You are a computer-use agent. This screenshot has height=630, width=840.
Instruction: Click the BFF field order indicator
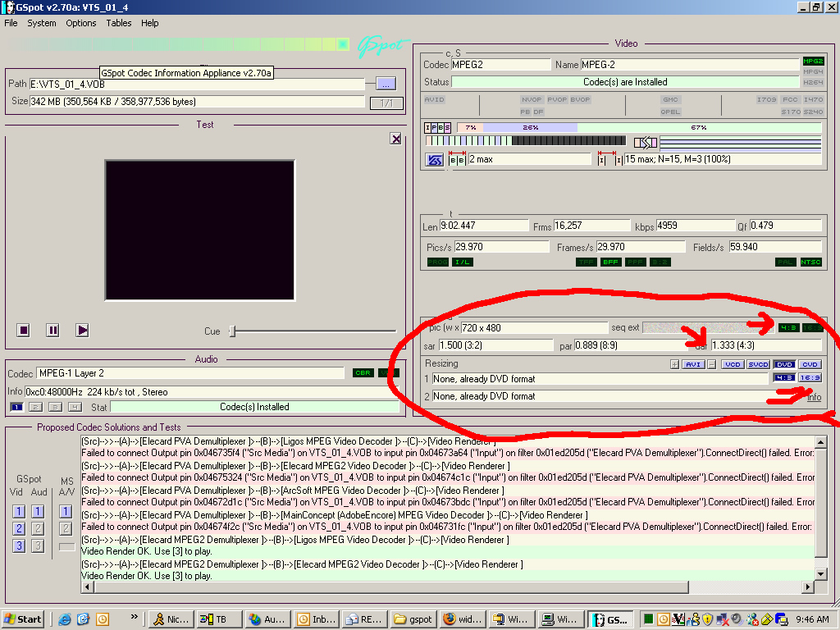click(610, 262)
